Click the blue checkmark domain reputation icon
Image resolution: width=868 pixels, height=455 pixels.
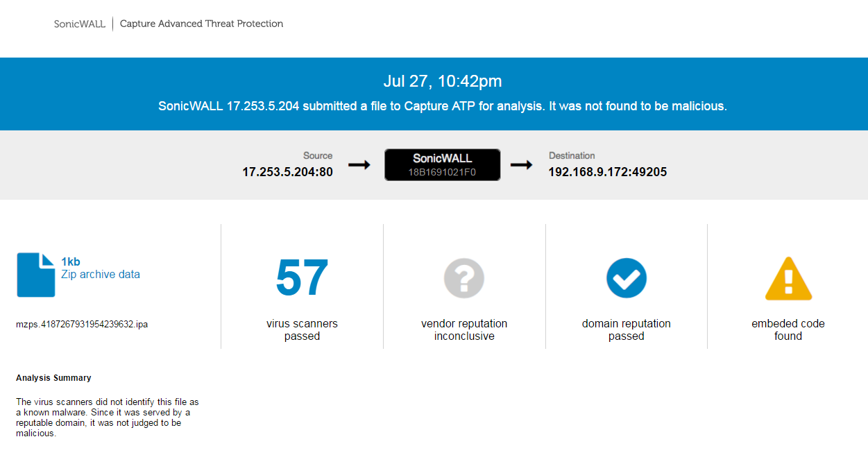[x=627, y=278]
